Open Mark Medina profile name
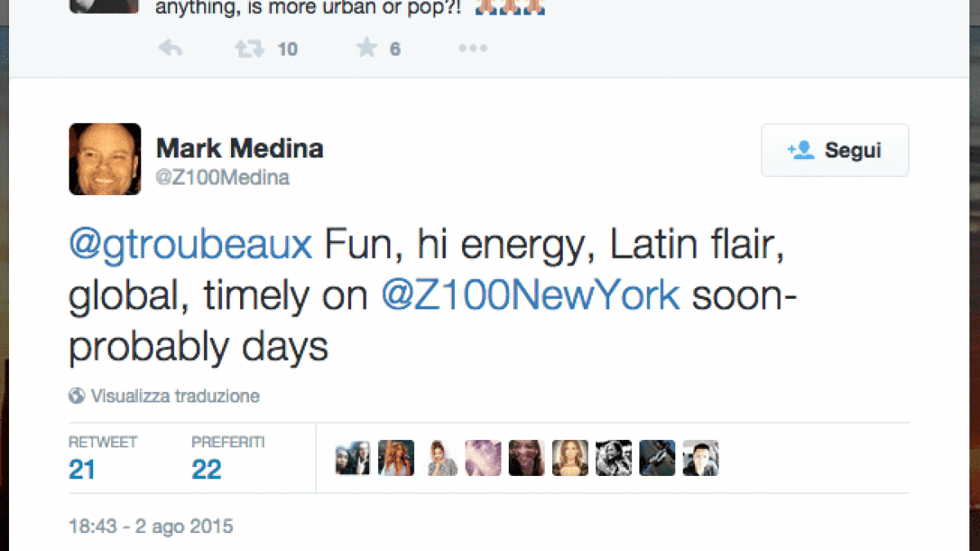 [239, 149]
